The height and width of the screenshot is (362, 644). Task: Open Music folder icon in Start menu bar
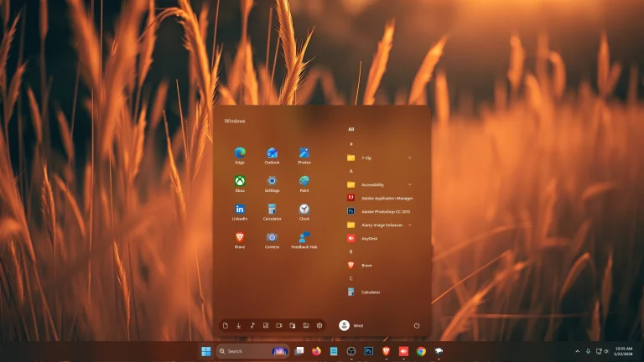tap(252, 325)
